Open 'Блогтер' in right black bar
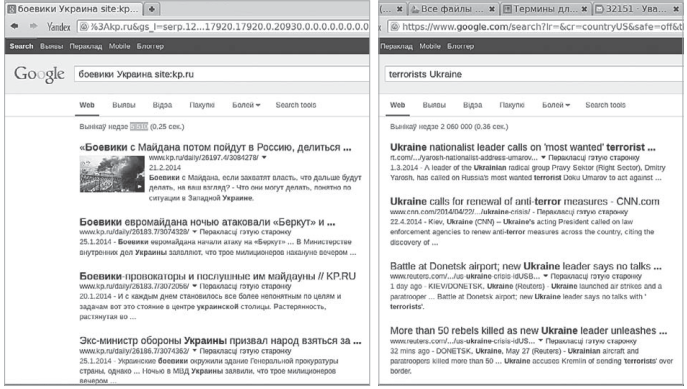 coord(460,46)
